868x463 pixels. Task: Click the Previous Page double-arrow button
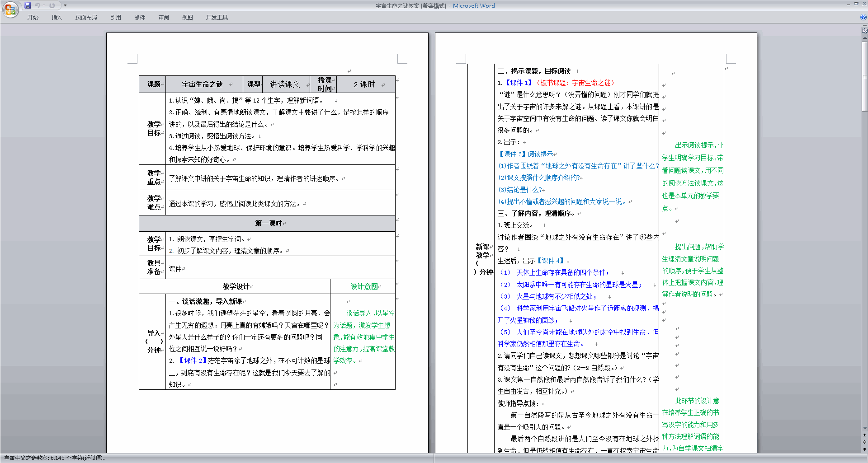tap(864, 435)
